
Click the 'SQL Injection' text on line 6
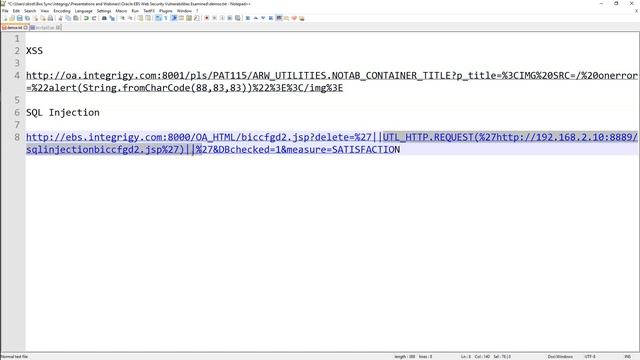pos(63,113)
